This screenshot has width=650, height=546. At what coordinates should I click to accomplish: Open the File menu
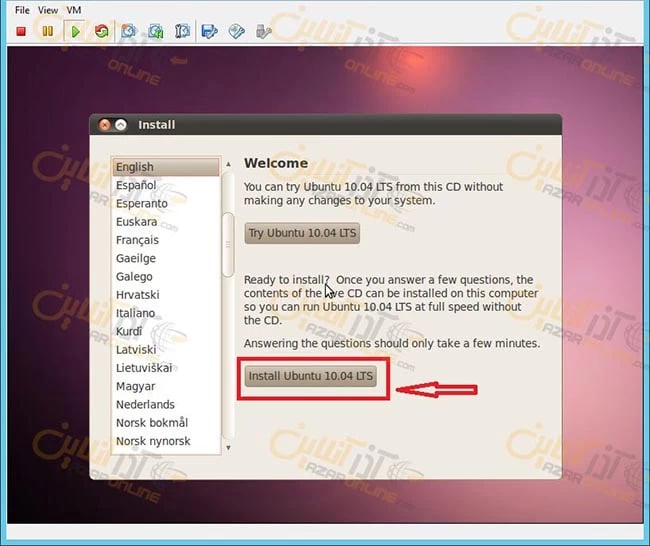(x=22, y=10)
